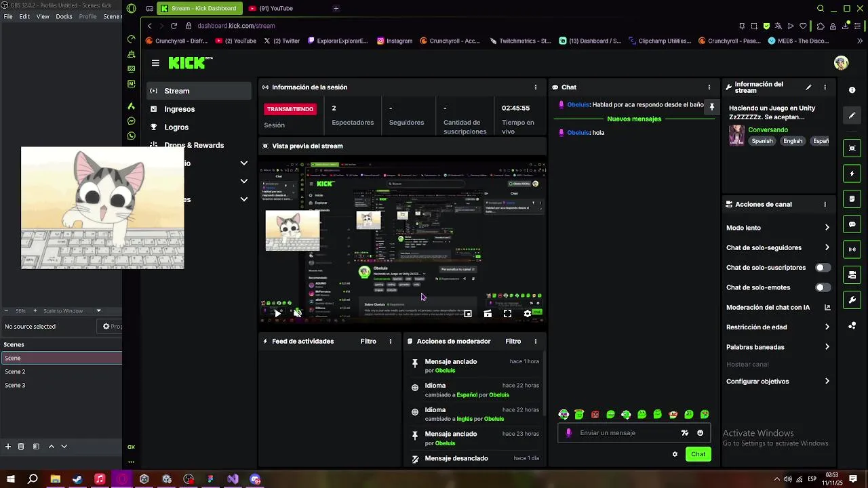Click Filtro in Acciones de moderador
This screenshot has height=488, width=868.
[513, 342]
